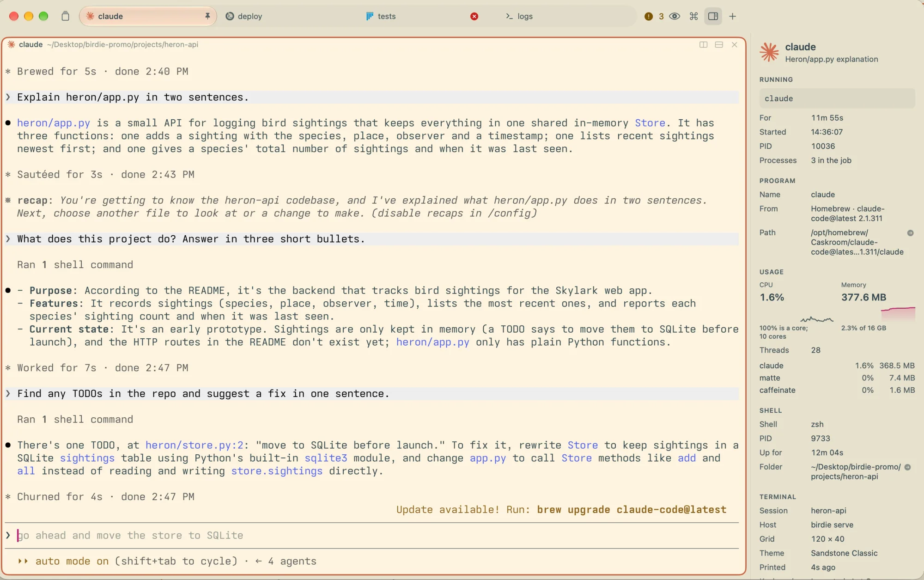The width and height of the screenshot is (924, 580).
Task: Select the caffeinate process row
Action: pyautogui.click(x=837, y=391)
